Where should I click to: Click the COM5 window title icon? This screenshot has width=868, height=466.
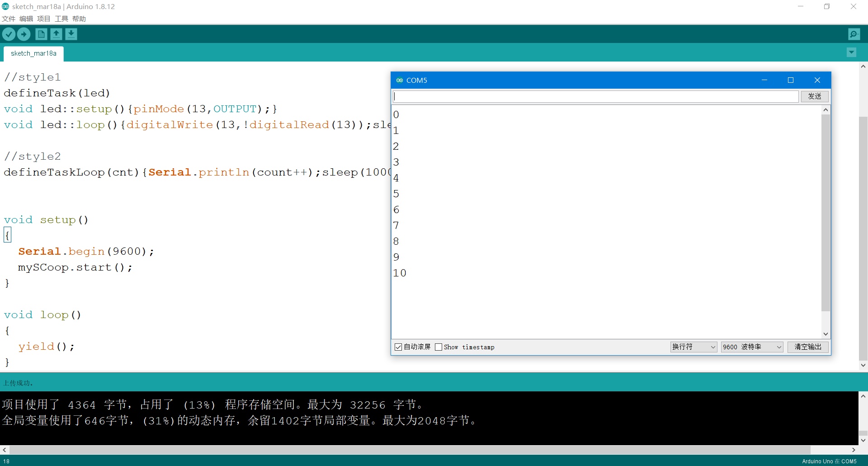point(400,80)
